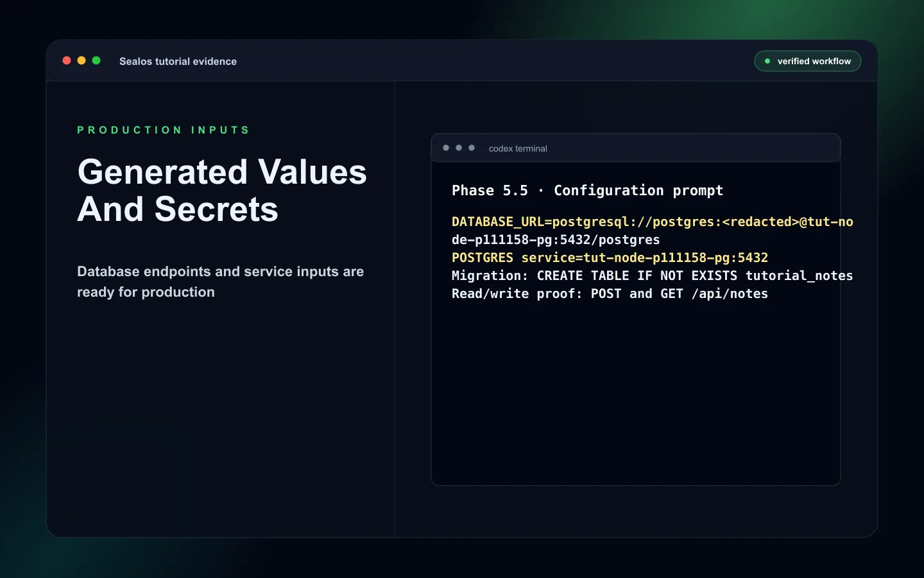
Task: Click the green maximize dot in the outer window
Action: (96, 60)
